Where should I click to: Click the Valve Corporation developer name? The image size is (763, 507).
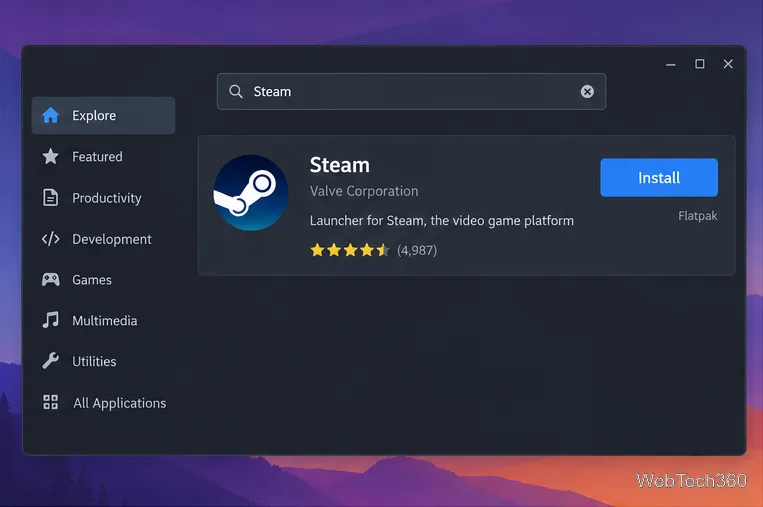(x=364, y=191)
